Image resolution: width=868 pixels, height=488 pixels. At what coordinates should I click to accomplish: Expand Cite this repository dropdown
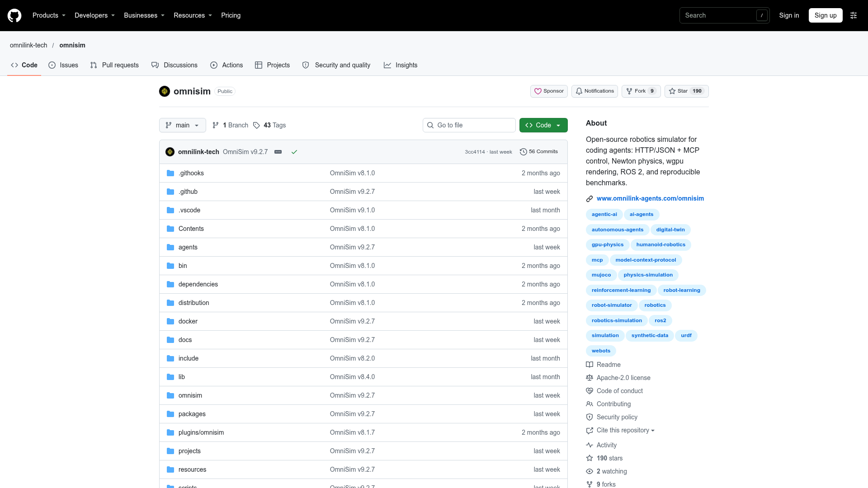pyautogui.click(x=625, y=430)
